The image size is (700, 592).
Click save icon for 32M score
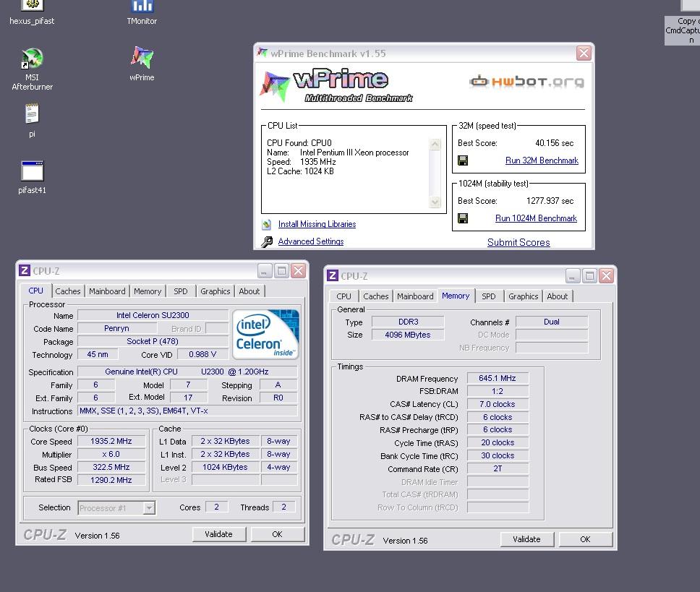[463, 160]
